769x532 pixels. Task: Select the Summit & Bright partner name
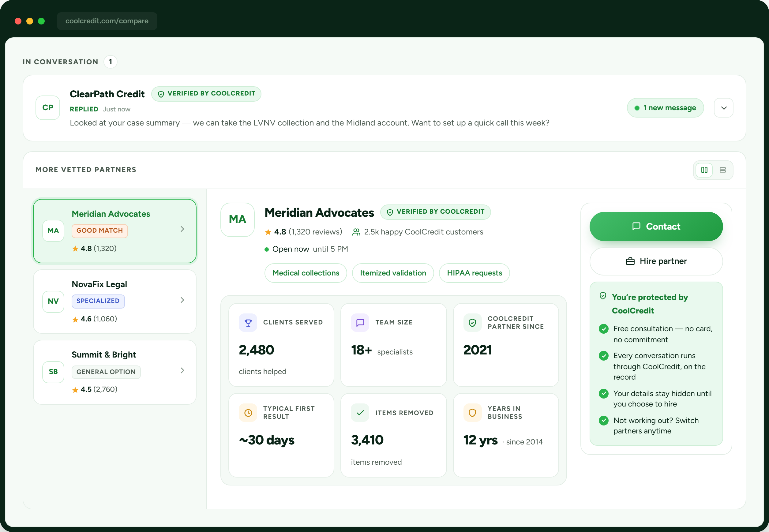[104, 354]
